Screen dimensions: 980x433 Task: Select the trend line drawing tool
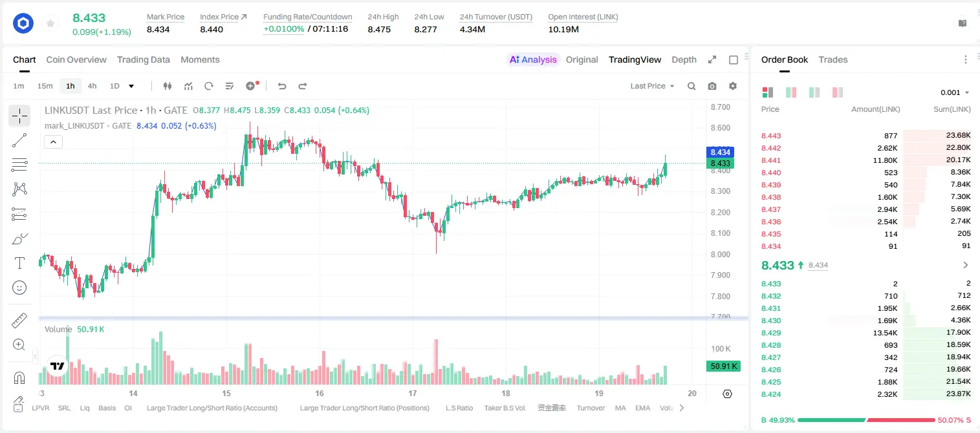(19, 140)
